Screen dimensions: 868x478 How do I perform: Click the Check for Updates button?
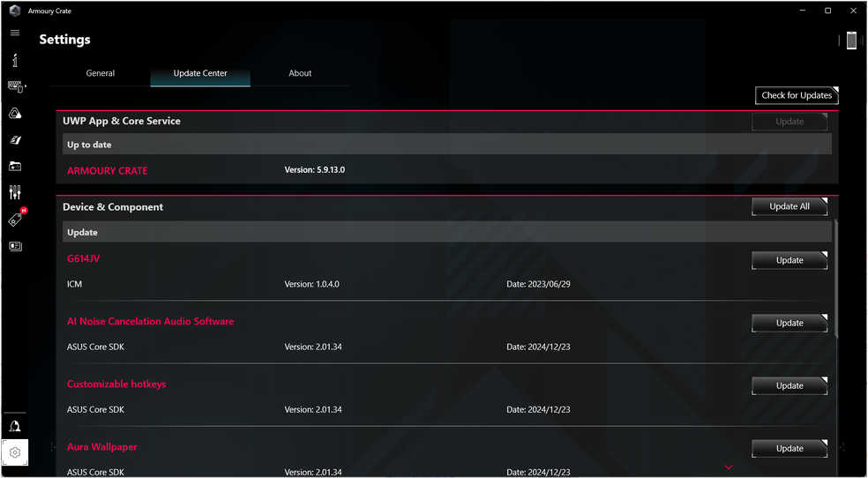(797, 95)
